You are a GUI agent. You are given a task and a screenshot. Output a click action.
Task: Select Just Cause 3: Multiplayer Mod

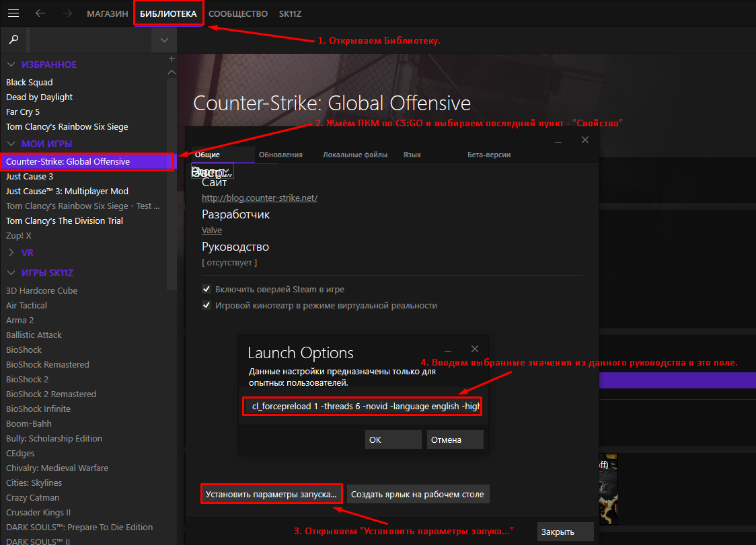67,192
